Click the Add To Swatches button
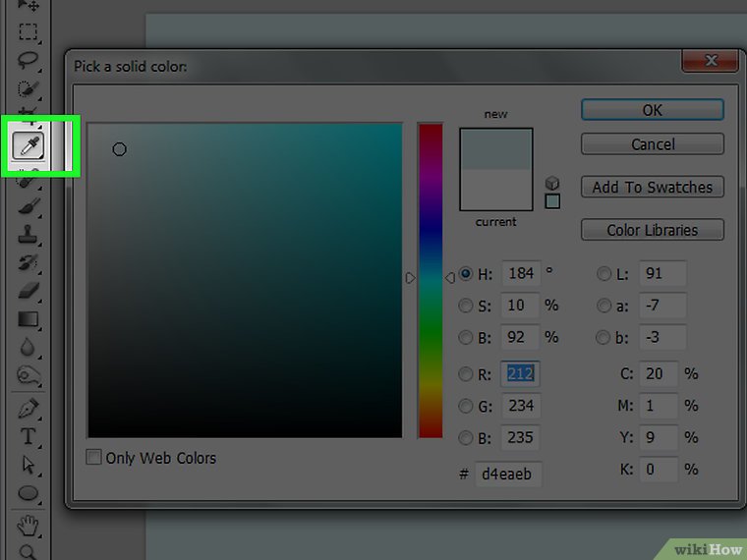This screenshot has width=747, height=560. tap(652, 187)
